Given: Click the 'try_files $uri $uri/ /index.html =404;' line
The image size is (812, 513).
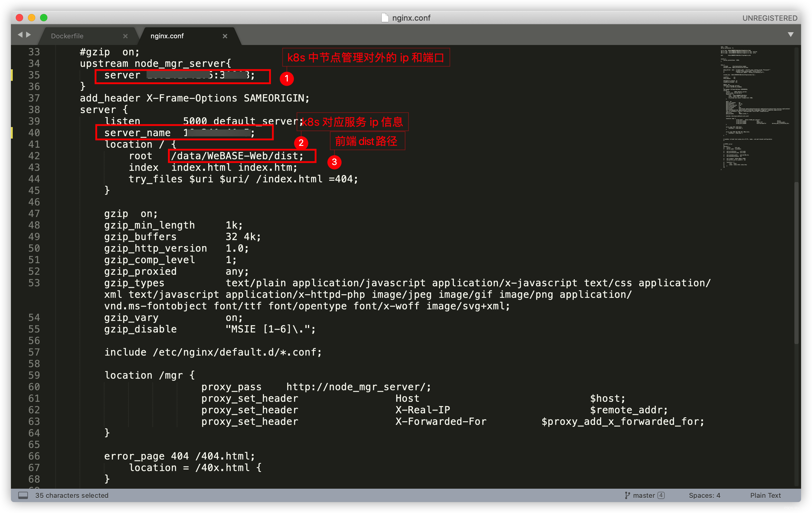Looking at the screenshot, I should click(x=243, y=179).
